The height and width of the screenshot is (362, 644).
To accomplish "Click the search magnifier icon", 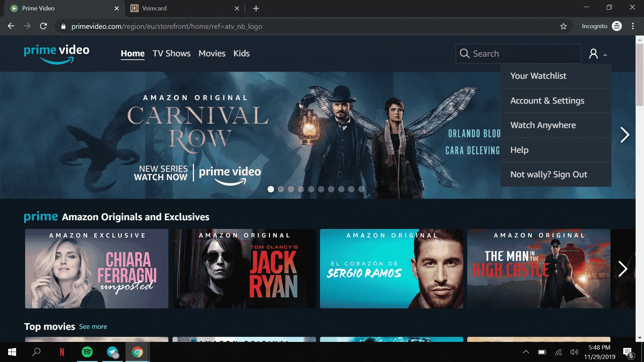I will [464, 54].
